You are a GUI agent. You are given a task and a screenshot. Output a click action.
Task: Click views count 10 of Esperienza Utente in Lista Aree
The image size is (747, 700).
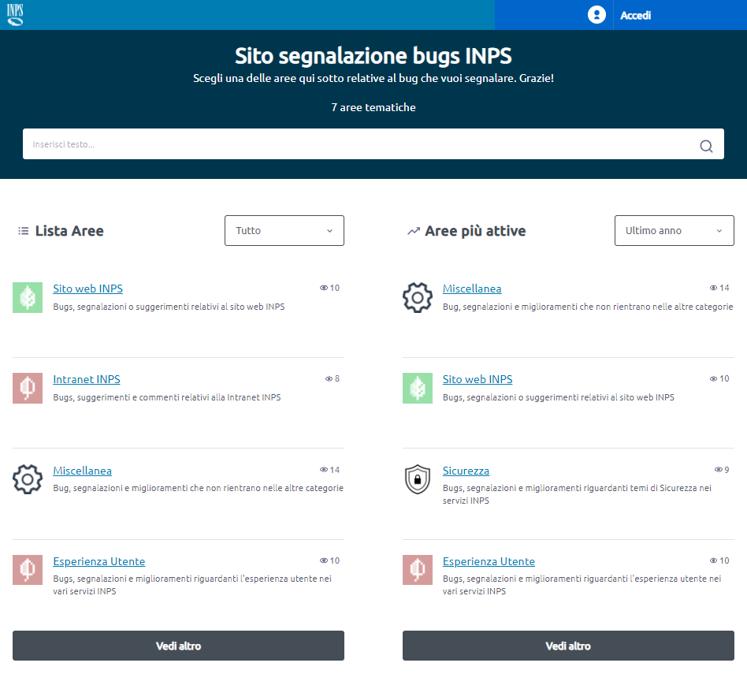pos(335,560)
